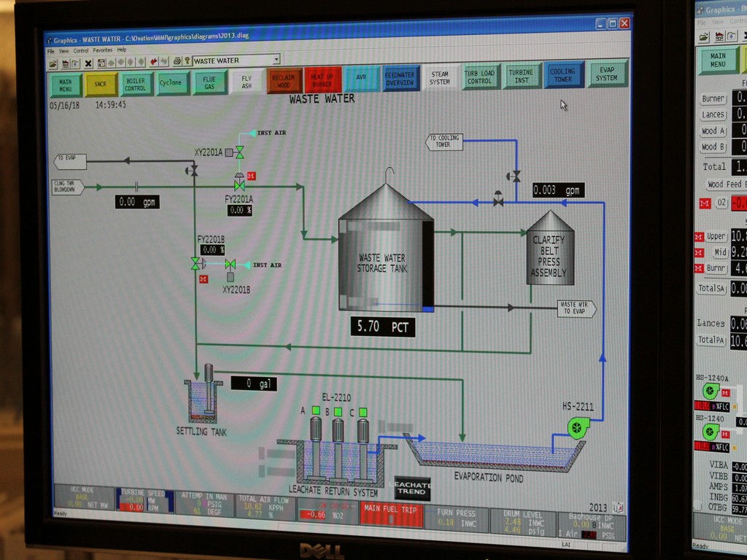747x560 pixels.
Task: Click the red back arrow icon
Action: pos(154,62)
